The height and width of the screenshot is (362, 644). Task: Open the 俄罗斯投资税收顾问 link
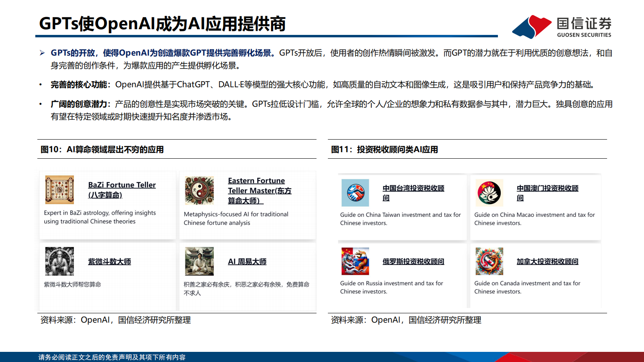click(413, 261)
